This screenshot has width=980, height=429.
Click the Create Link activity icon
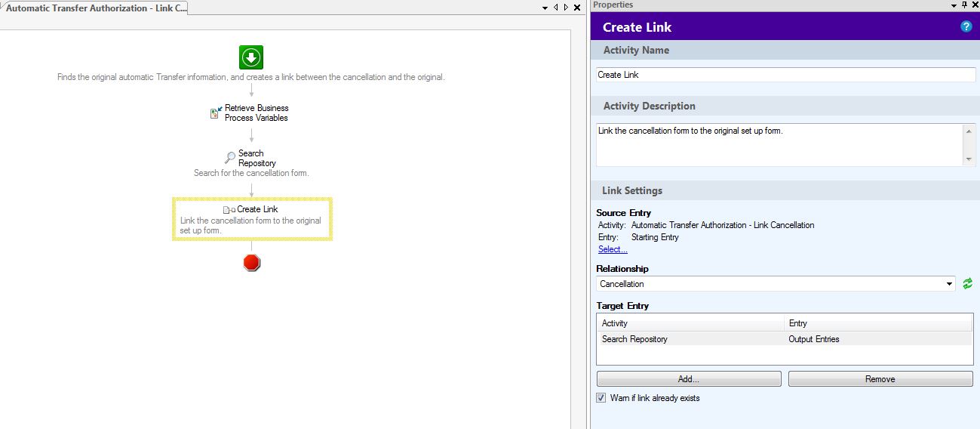(229, 209)
